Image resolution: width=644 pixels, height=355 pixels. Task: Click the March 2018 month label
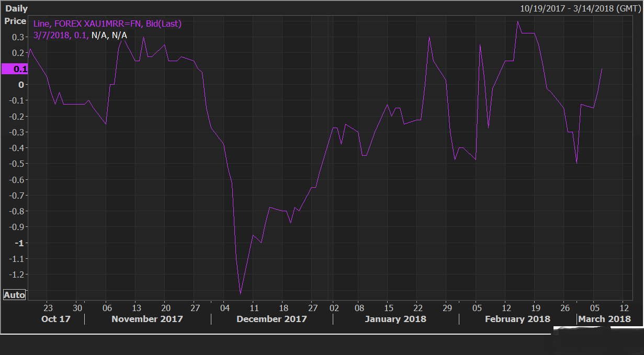604,319
